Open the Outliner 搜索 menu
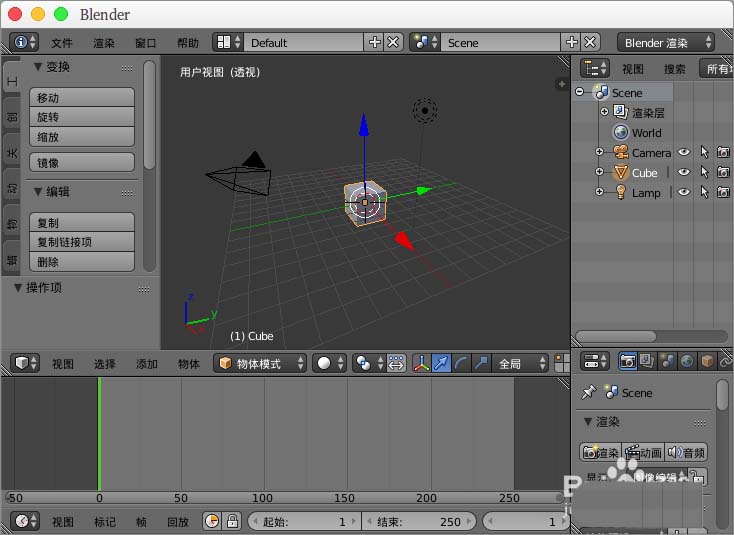Viewport: 734px width, 535px height. pyautogui.click(x=675, y=69)
